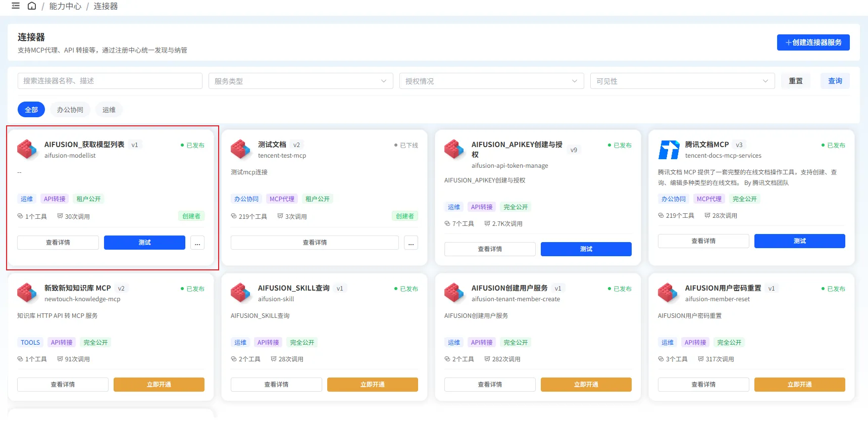Click the 2.7K次调用 count text
The width and height of the screenshot is (868, 423).
[507, 224]
